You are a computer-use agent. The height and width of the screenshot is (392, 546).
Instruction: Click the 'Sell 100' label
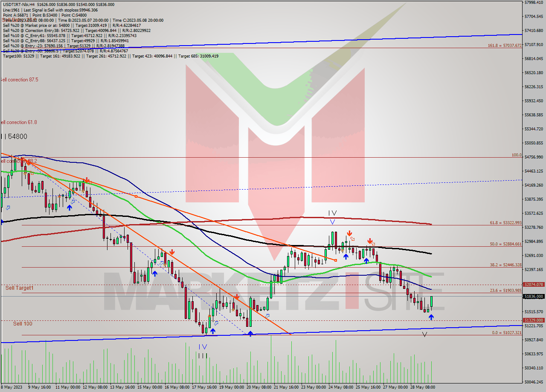click(x=23, y=324)
